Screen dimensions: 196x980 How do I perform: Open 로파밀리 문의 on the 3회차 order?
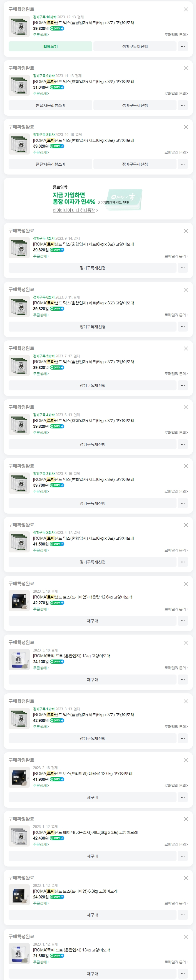click(x=176, y=491)
